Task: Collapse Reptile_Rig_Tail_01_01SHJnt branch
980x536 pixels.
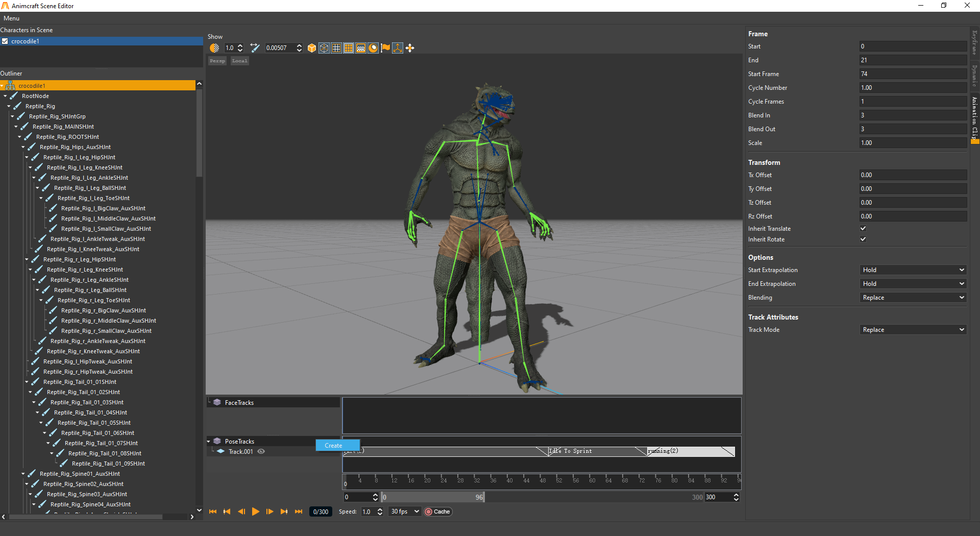Action: click(27, 382)
